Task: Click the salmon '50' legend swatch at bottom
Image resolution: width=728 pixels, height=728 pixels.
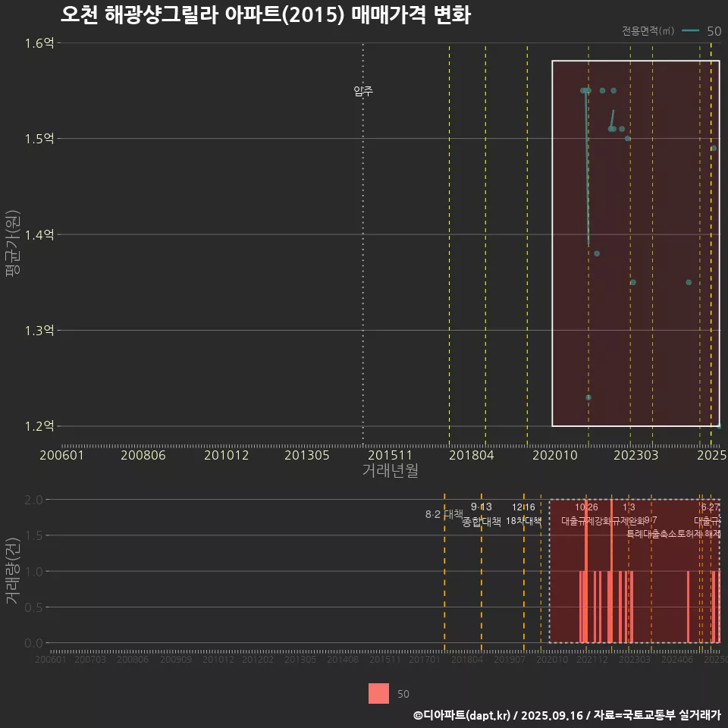Action: 378,693
